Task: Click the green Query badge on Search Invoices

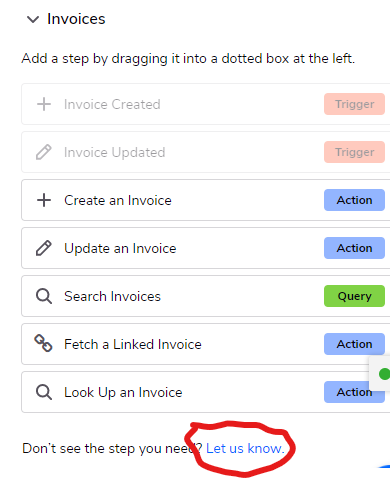Action: tap(354, 296)
